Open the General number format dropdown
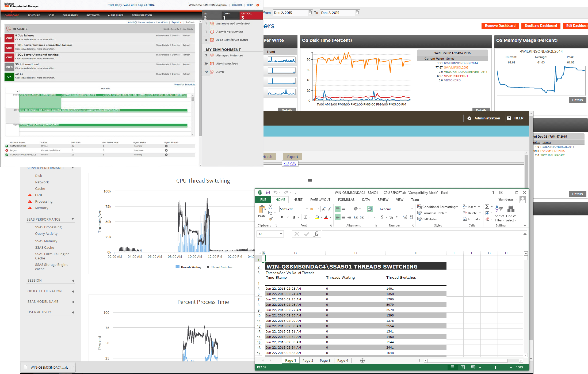 click(412, 209)
